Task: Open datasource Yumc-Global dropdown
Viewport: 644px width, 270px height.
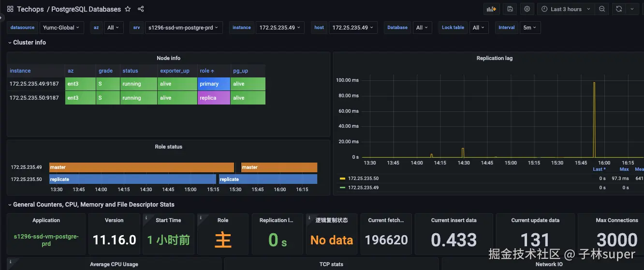Action: tap(61, 28)
